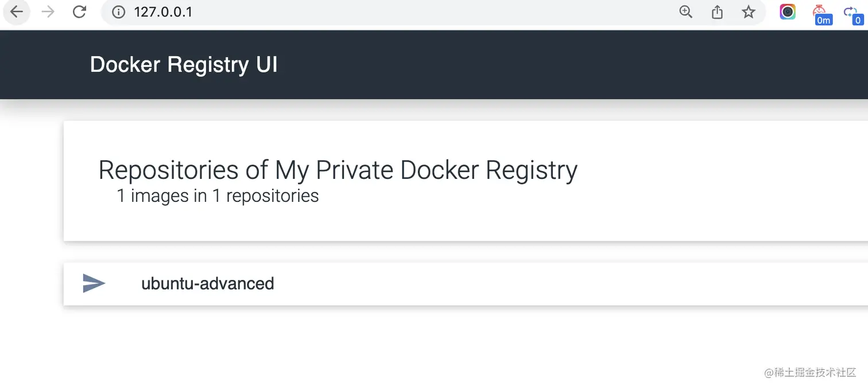Open the zoom magnifier in address bar
Image resolution: width=868 pixels, height=390 pixels.
pos(685,12)
